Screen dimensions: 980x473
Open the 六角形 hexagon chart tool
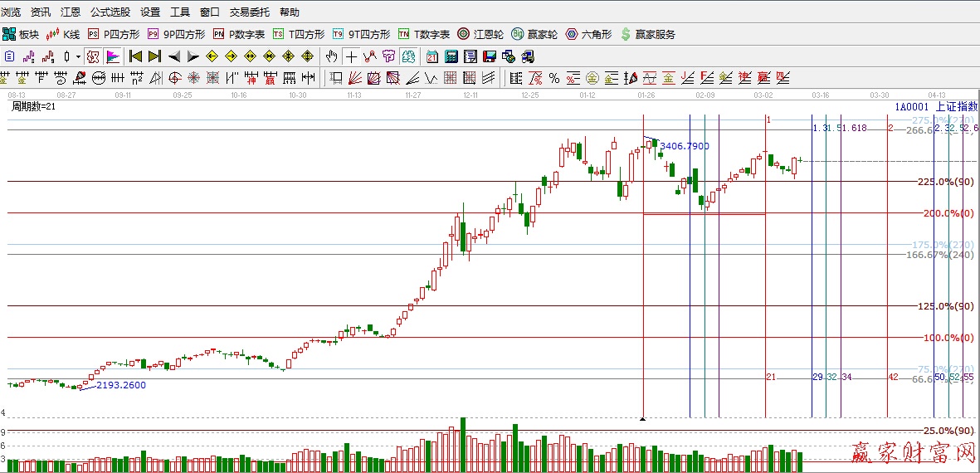click(x=588, y=34)
